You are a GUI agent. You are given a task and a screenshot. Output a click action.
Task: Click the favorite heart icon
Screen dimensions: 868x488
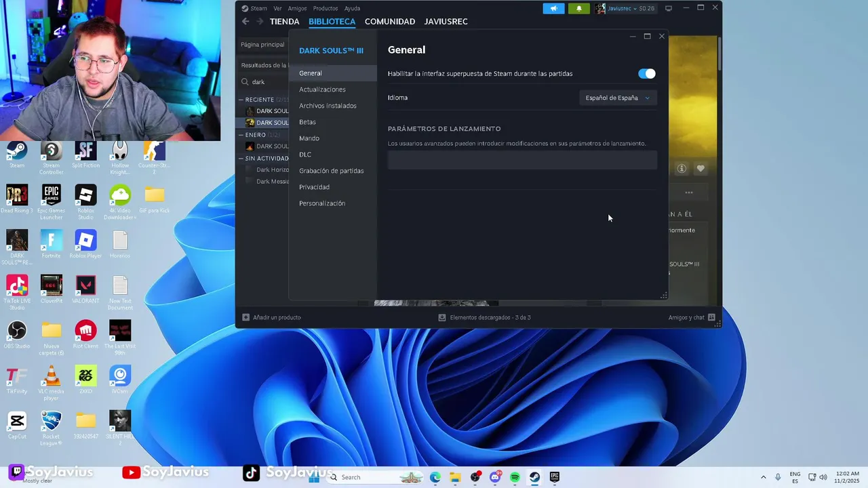click(701, 169)
